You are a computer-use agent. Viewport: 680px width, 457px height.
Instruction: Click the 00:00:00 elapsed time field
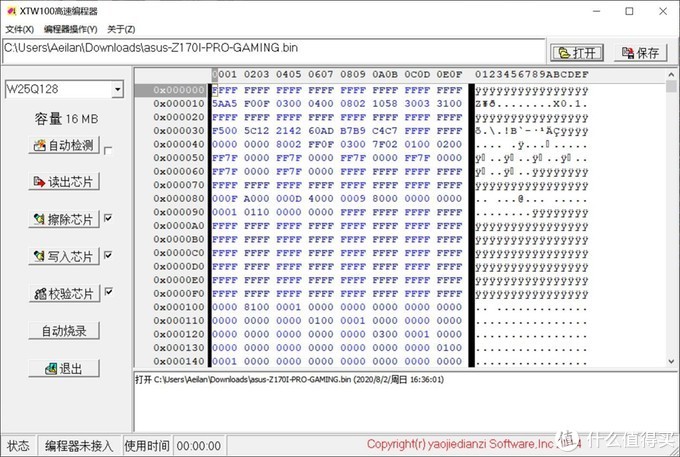(x=199, y=446)
